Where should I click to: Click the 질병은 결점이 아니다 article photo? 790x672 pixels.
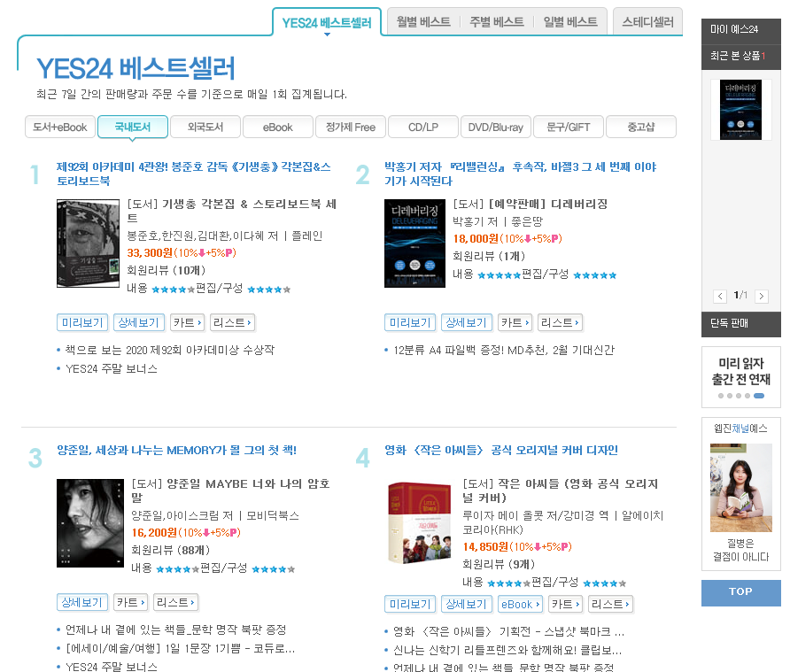[x=741, y=488]
